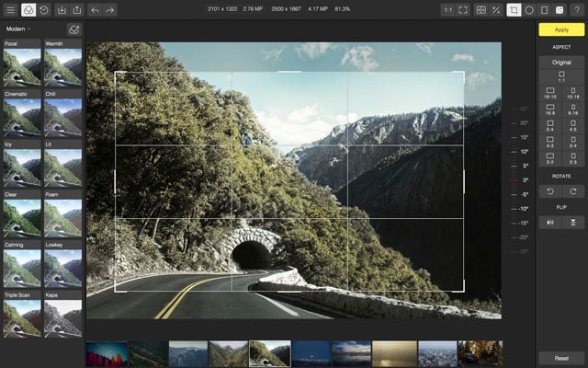
Task: Select the Crop tool icon
Action: click(514, 10)
